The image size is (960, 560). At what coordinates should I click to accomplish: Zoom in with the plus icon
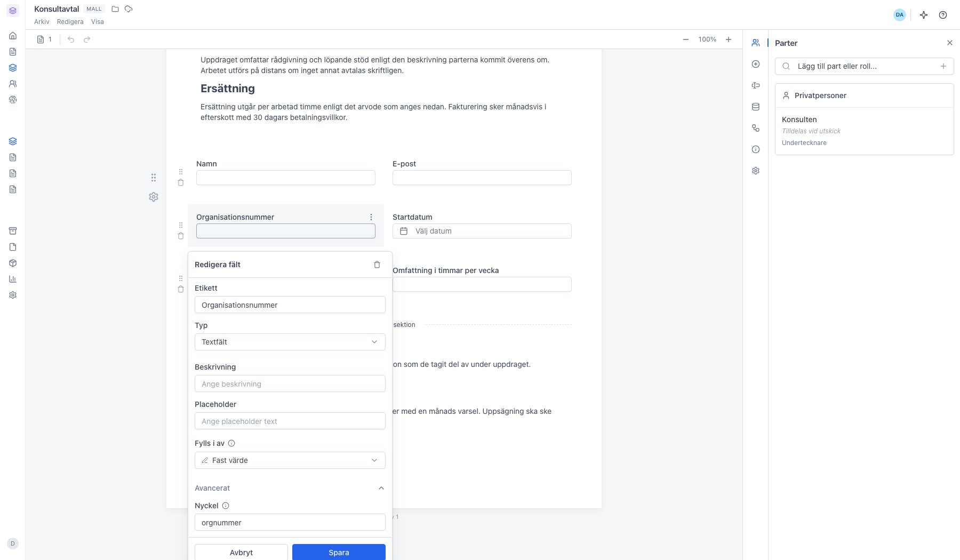729,39
